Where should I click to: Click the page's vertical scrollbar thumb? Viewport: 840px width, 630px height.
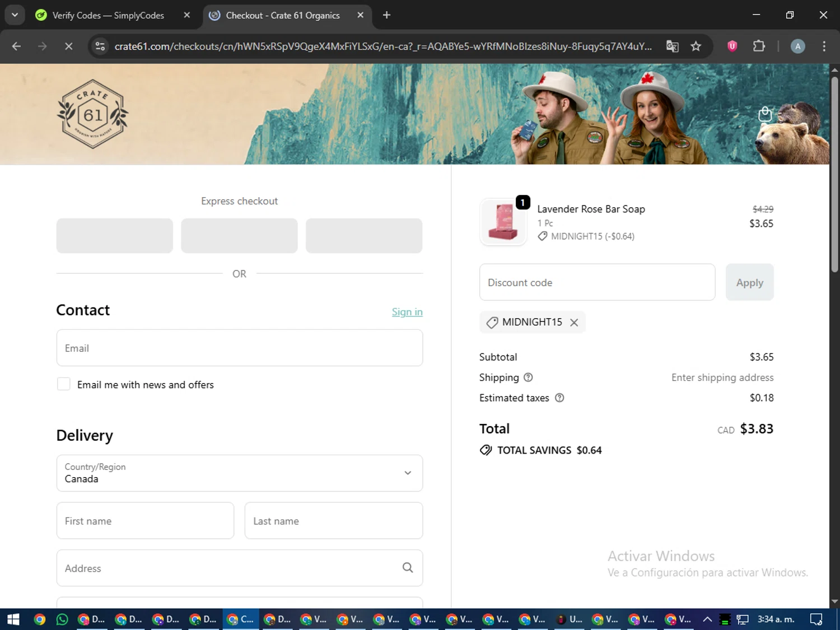(x=834, y=175)
